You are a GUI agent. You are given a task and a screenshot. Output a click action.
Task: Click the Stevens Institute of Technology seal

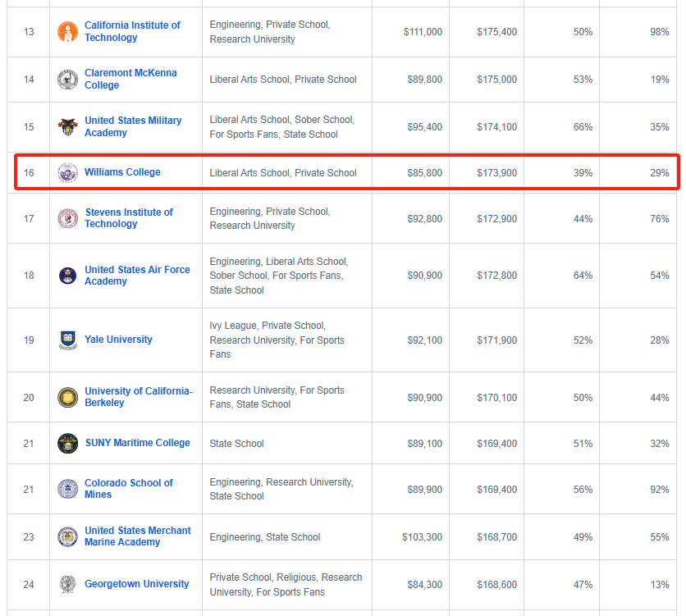click(x=68, y=219)
